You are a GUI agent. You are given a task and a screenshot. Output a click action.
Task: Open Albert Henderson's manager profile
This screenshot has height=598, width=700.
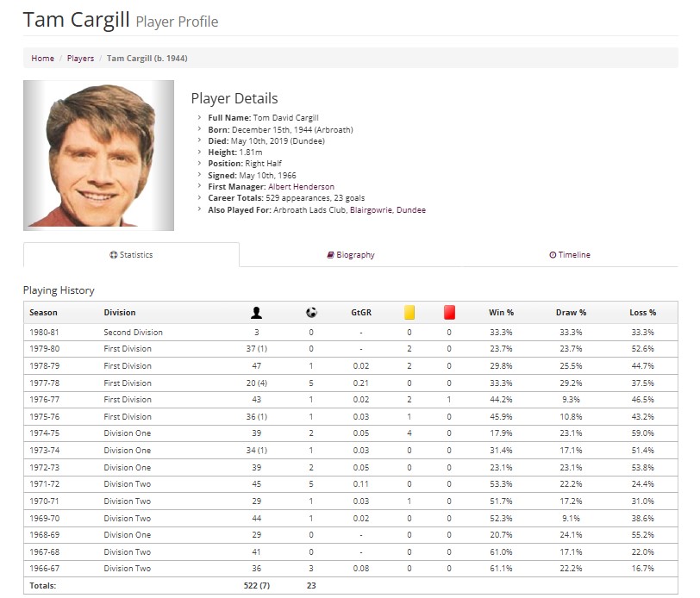[300, 186]
